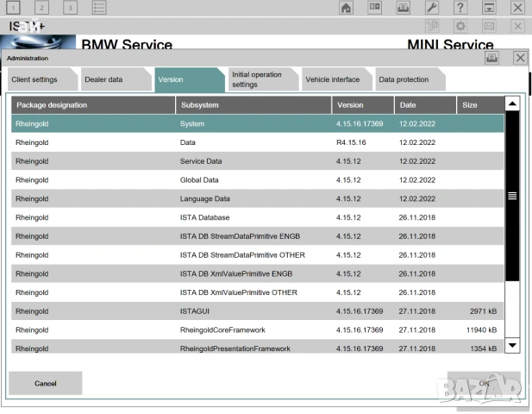Click the 11940 kB size cell
This screenshot has height=414, width=532.
click(481, 329)
